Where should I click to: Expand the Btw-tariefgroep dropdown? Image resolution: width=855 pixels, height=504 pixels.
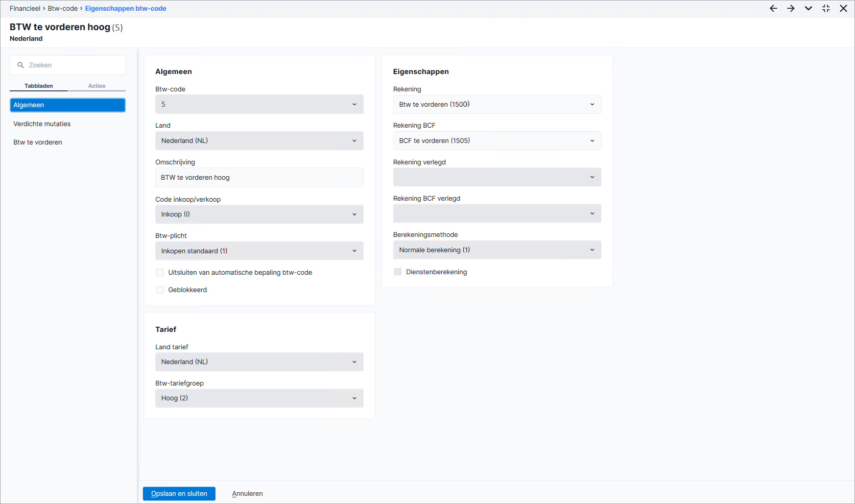tap(259, 398)
